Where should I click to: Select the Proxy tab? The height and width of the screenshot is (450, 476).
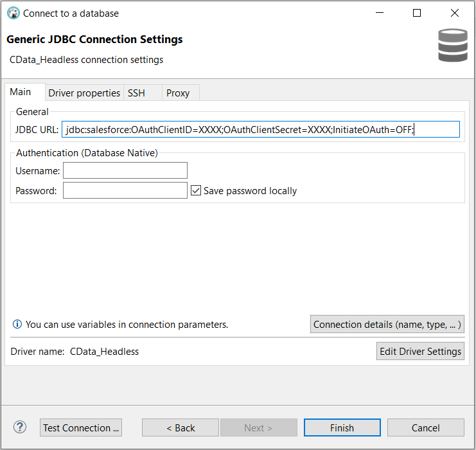pos(178,93)
